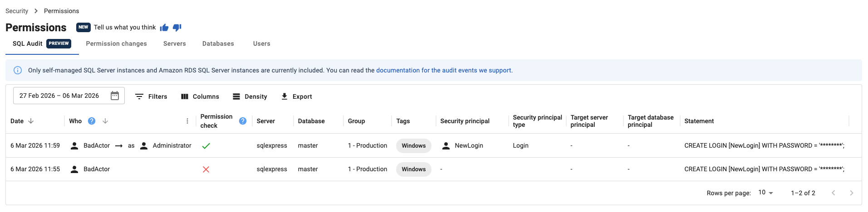This screenshot has height=212, width=868.
Task: Click the thumbs up feedback icon
Action: (164, 28)
